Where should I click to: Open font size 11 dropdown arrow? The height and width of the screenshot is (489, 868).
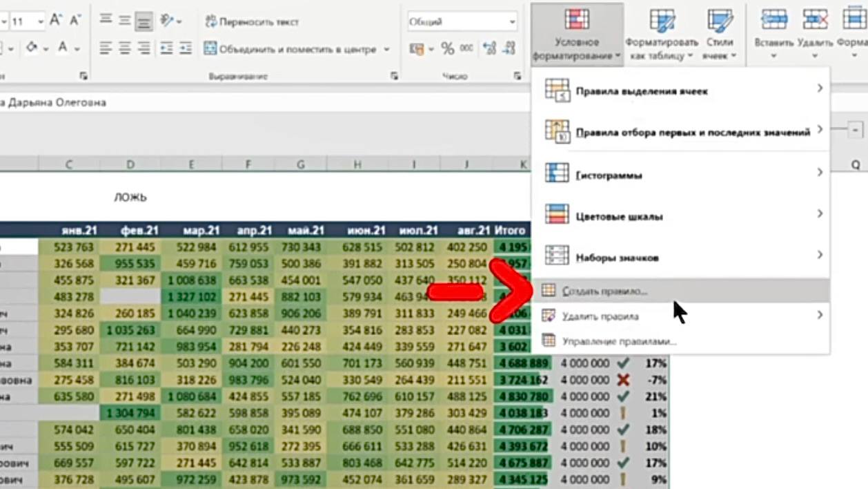[x=40, y=21]
